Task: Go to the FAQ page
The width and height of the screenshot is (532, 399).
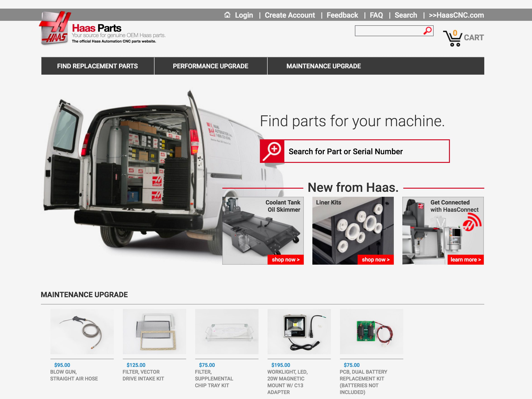Action: pyautogui.click(x=376, y=15)
